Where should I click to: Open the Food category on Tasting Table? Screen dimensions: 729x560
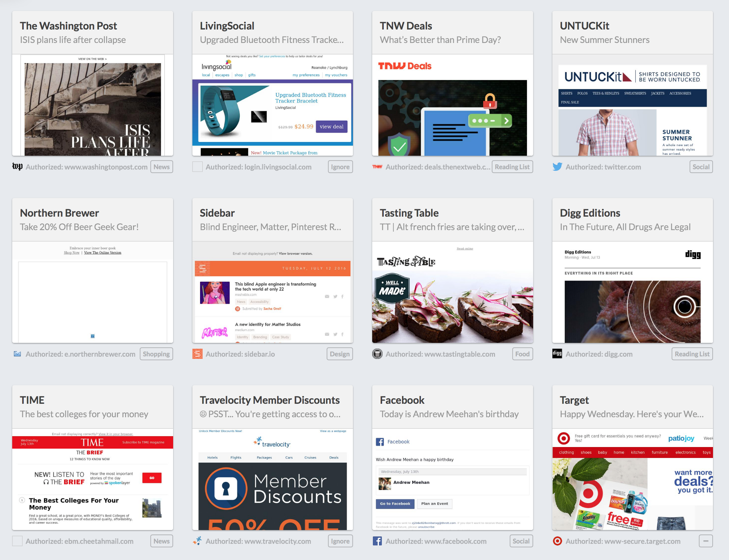click(x=522, y=354)
